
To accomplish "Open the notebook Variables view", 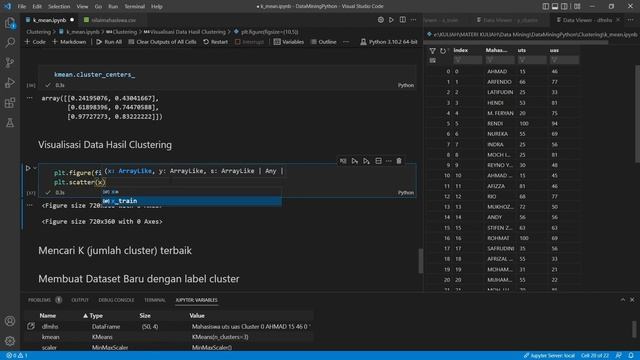I will click(289, 42).
